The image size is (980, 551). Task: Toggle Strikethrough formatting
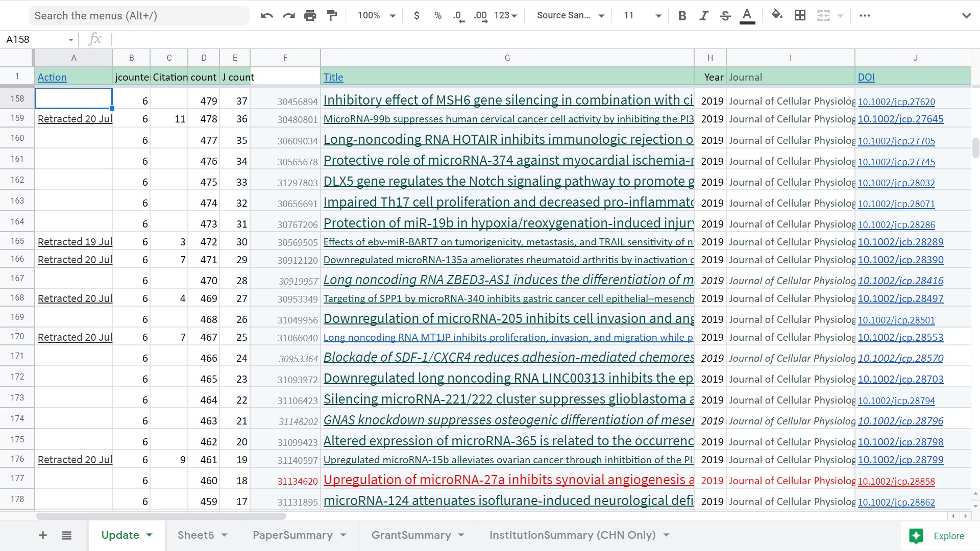[x=725, y=16]
